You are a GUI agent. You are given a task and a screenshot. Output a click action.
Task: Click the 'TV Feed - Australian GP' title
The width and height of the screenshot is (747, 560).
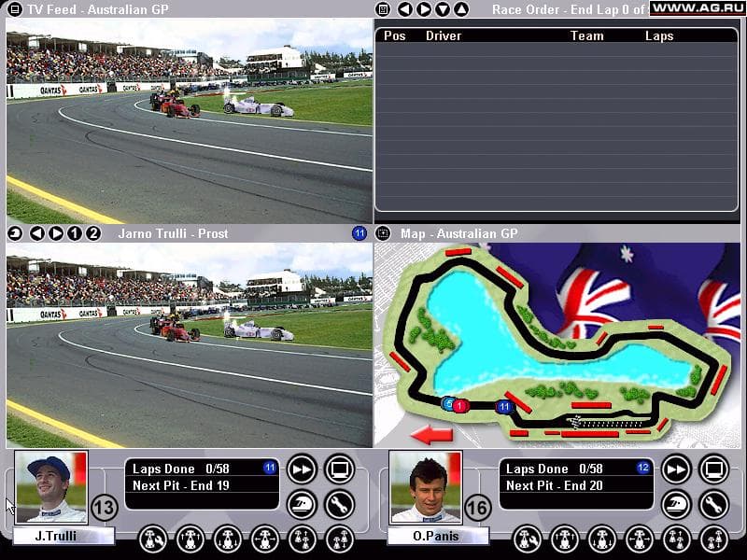pos(98,9)
